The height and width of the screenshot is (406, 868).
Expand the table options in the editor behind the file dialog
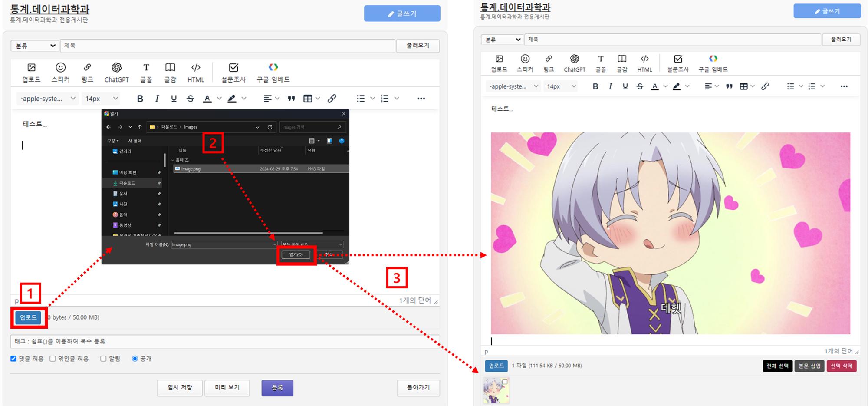(318, 99)
